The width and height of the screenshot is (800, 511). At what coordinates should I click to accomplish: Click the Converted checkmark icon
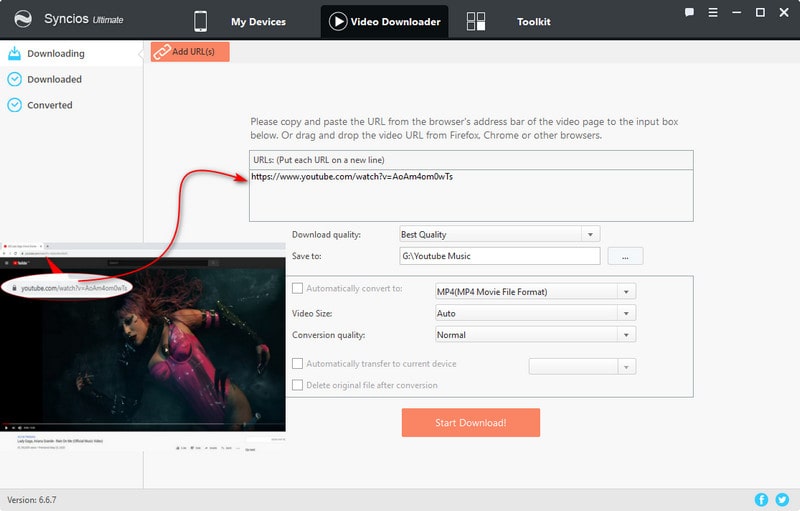(14, 105)
